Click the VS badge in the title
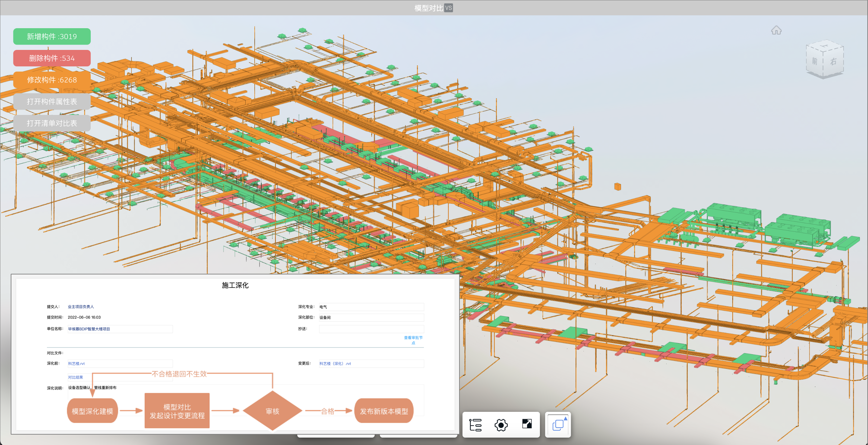The width and height of the screenshot is (868, 445). (448, 8)
